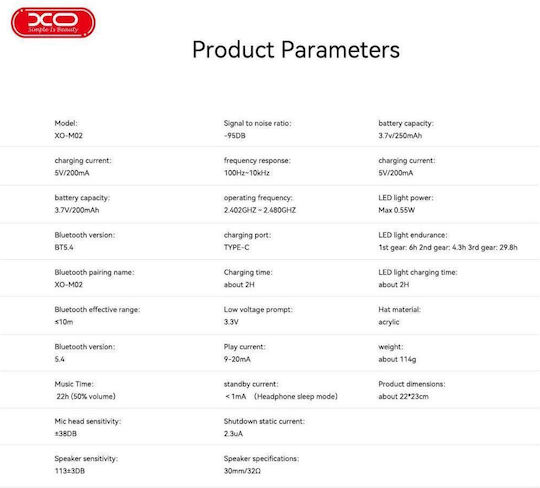Select the TYPE-C charging port value
Screen dimensions: 540x488
(236, 247)
